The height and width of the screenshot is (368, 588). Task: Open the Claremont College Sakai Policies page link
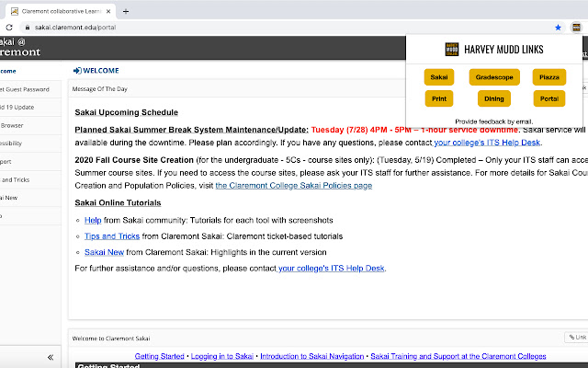coord(294,186)
